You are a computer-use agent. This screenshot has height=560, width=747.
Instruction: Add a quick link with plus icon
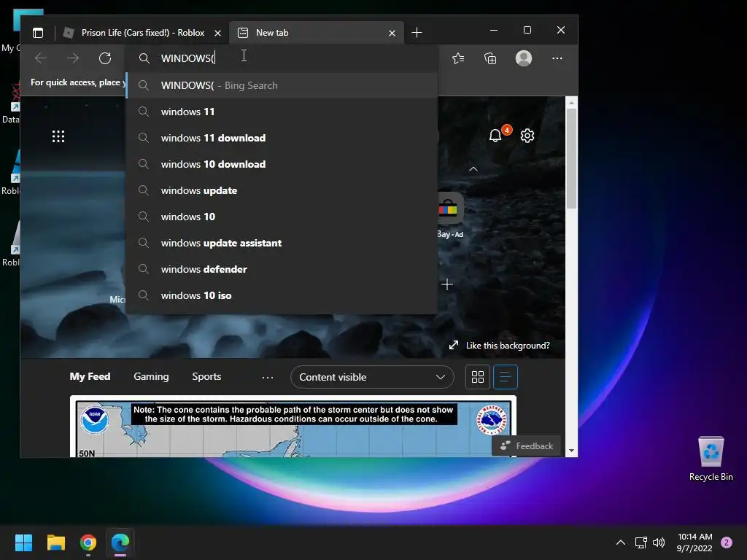pyautogui.click(x=447, y=285)
